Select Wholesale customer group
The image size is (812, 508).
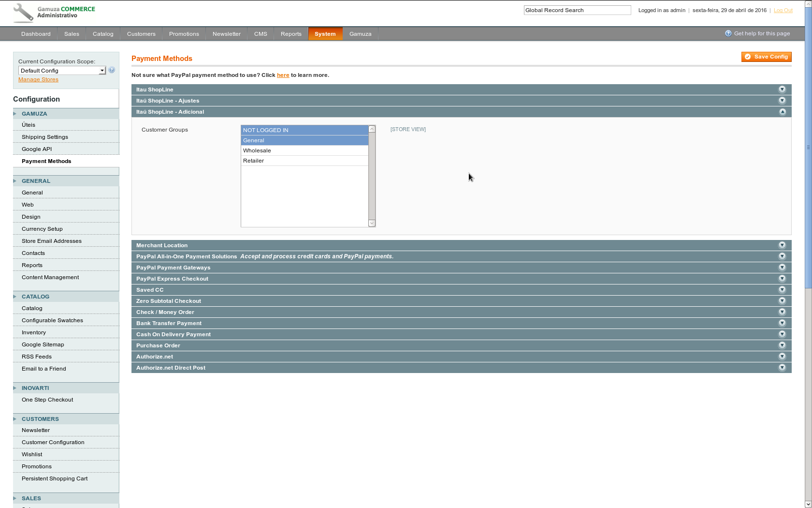coord(304,150)
